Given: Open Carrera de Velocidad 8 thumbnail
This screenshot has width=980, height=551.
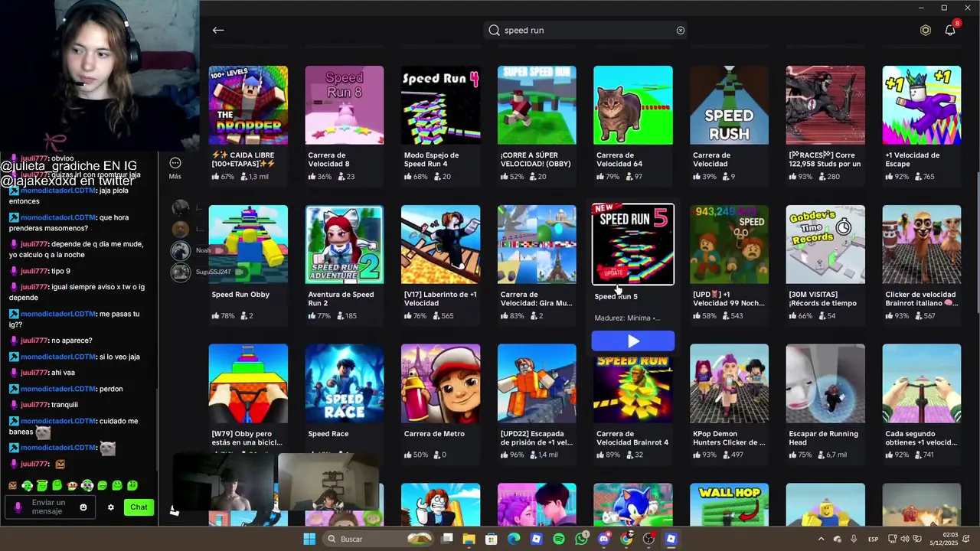Looking at the screenshot, I should point(345,106).
